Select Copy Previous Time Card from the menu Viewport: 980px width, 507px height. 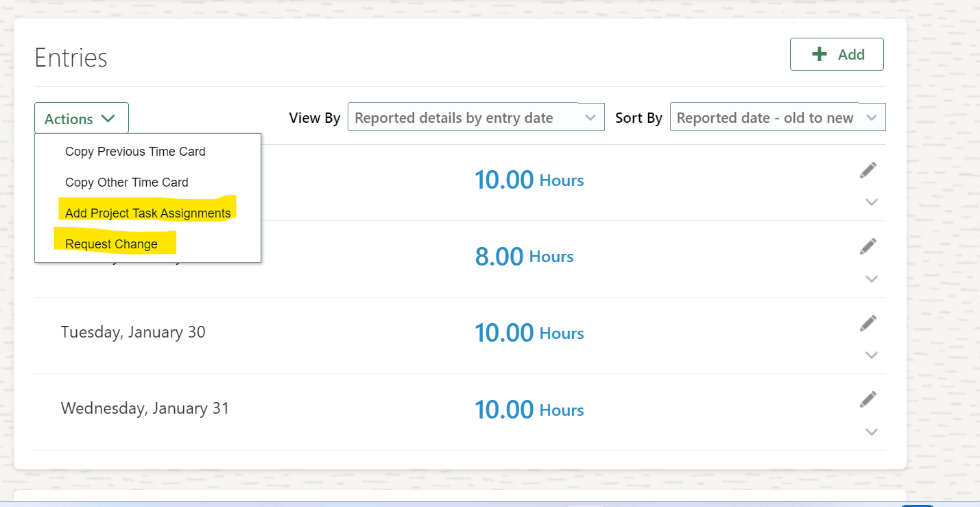click(135, 151)
